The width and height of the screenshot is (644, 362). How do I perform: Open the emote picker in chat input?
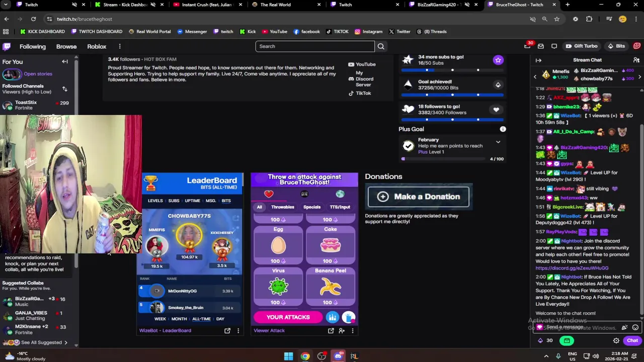635,327
